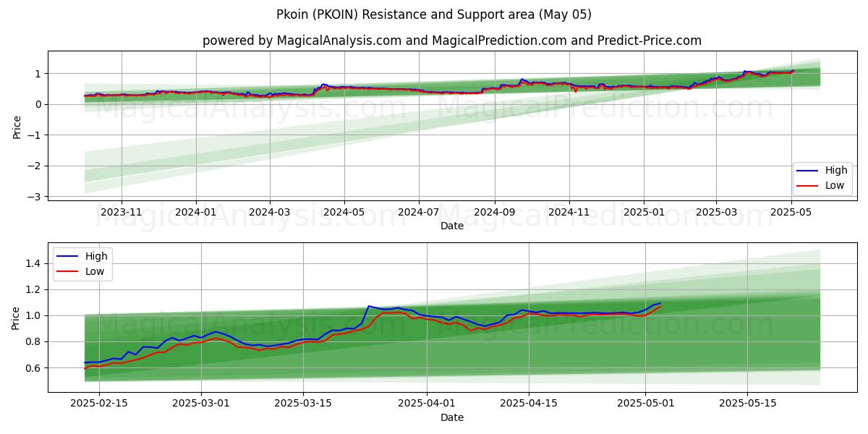
Task: Click 'High' in the bottom chart legend
Action: (x=96, y=256)
